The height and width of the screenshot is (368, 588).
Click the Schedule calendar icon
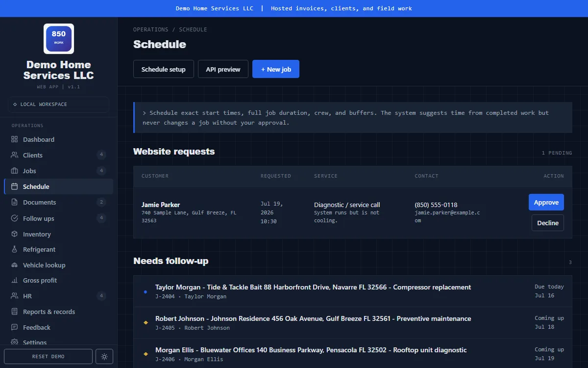point(14,186)
